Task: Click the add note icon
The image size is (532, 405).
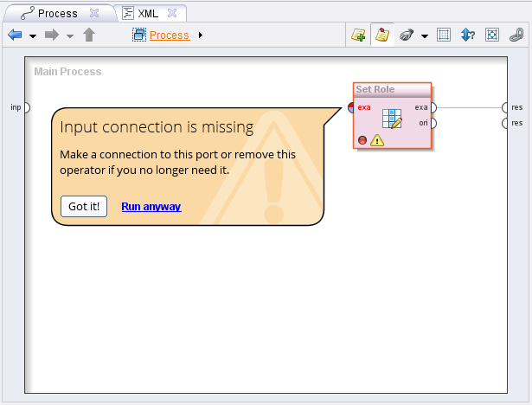Action: click(x=358, y=35)
